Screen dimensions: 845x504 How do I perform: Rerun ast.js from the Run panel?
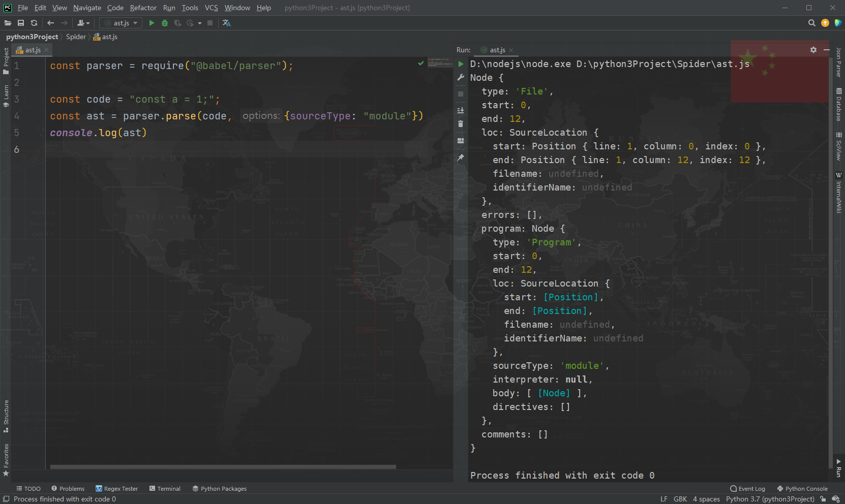(x=461, y=64)
